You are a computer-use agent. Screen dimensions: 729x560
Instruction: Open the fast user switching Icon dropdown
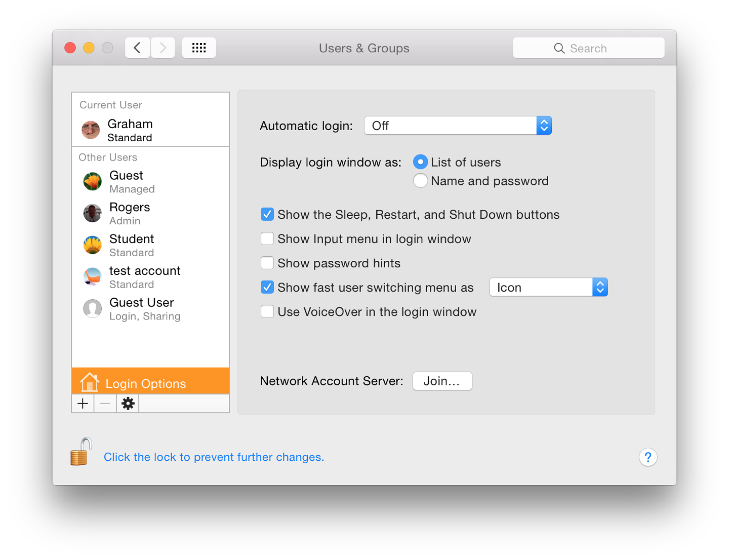548,287
